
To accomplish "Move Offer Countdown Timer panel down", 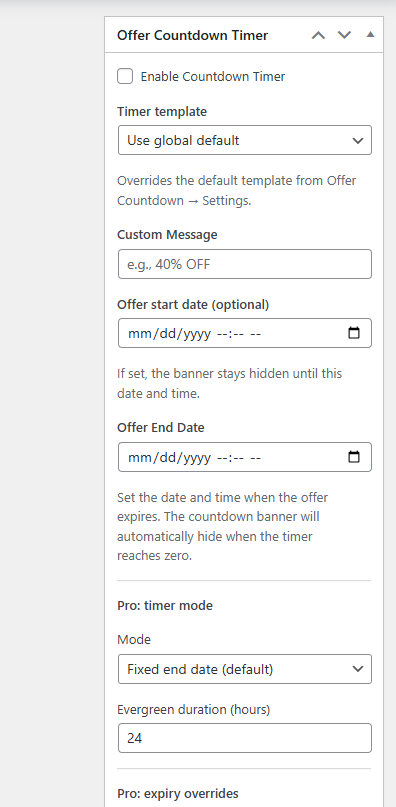I will (344, 35).
